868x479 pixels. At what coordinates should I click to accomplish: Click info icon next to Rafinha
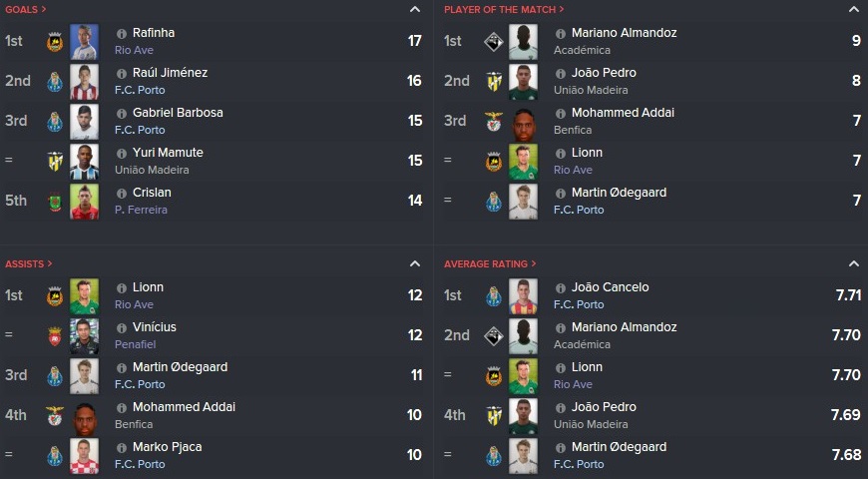coord(122,33)
